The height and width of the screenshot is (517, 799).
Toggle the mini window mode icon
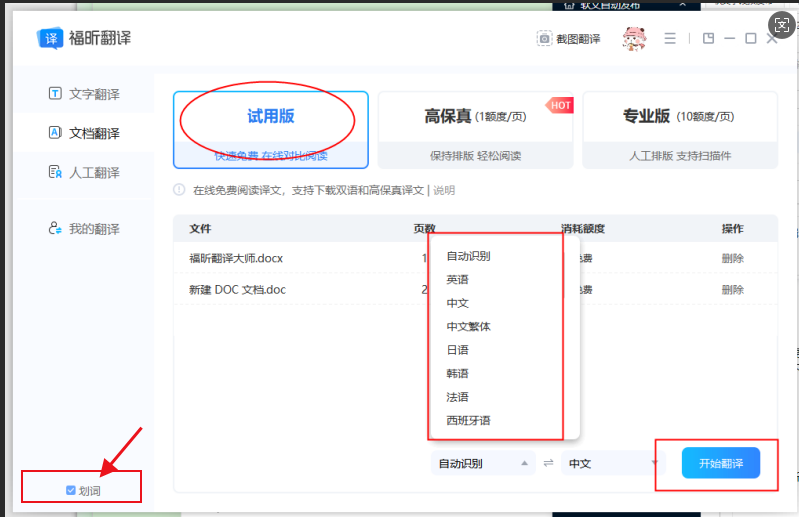708,38
